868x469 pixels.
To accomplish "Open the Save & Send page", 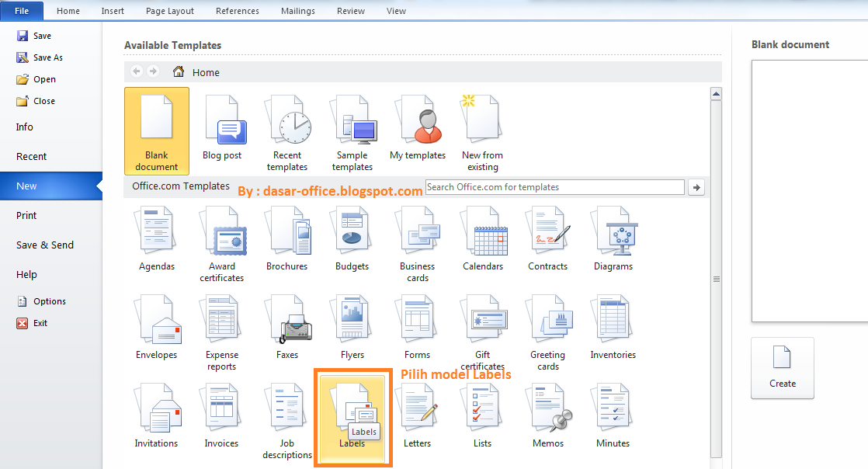I will pyautogui.click(x=45, y=245).
